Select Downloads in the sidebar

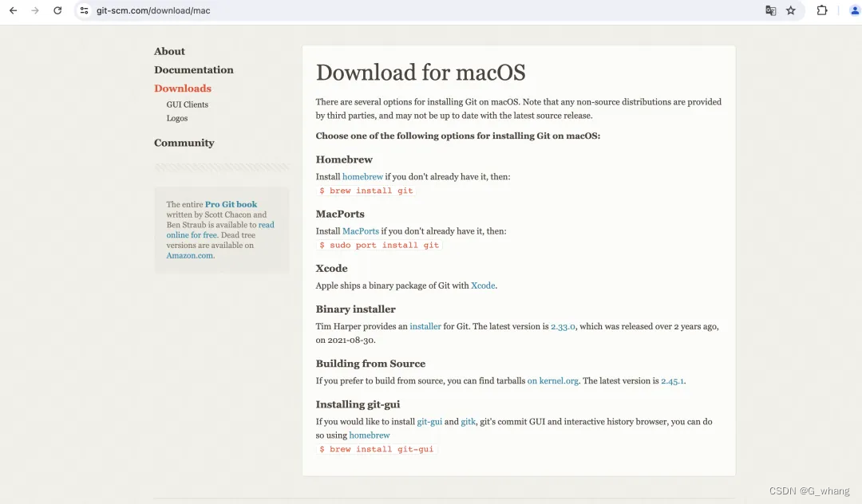pyautogui.click(x=183, y=89)
